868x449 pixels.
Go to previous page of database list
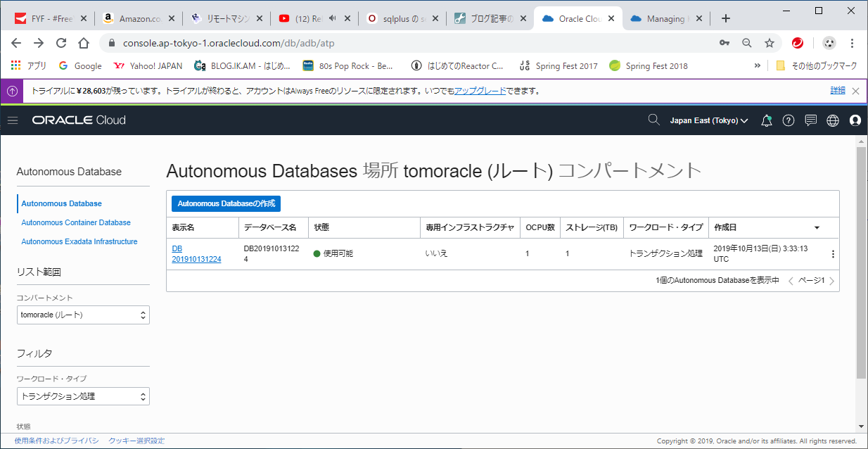pyautogui.click(x=791, y=281)
